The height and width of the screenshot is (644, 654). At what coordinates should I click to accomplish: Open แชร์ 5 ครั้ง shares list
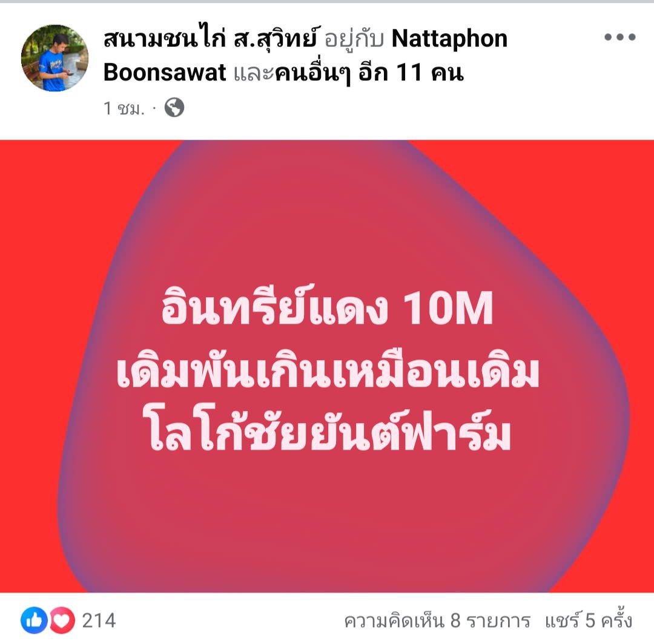coord(589,620)
